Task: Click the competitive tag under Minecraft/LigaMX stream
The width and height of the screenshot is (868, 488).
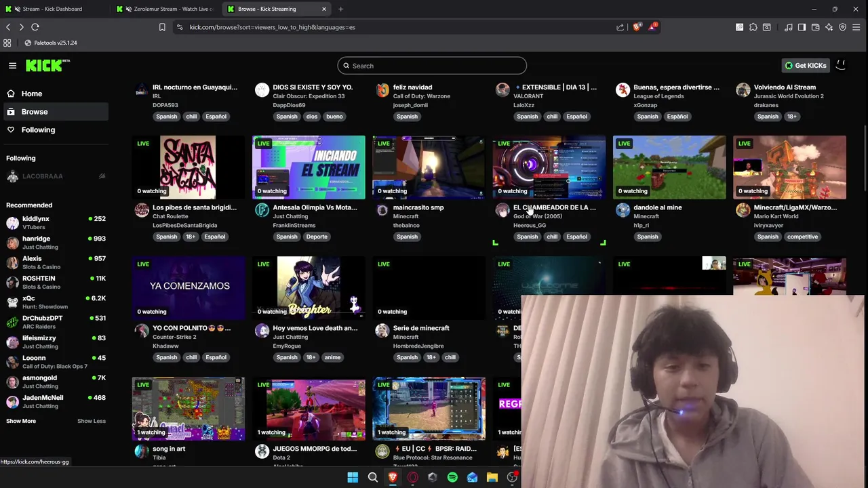Action: 802,237
